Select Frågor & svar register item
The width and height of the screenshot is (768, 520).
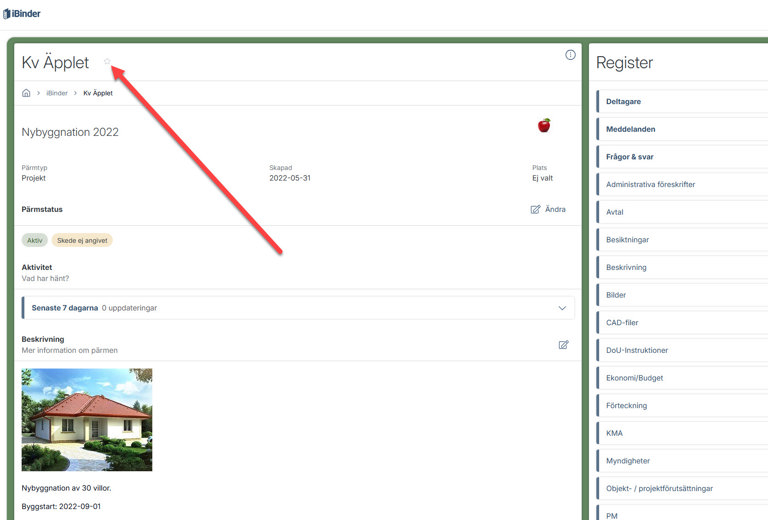630,157
